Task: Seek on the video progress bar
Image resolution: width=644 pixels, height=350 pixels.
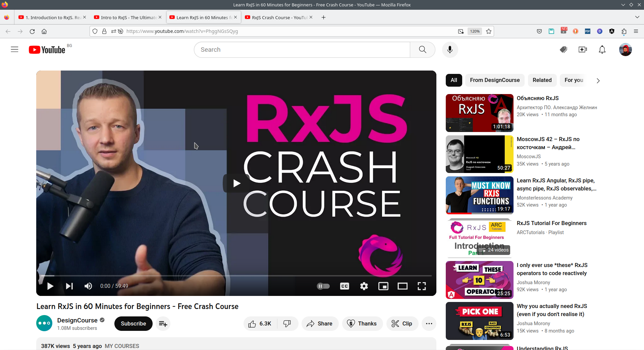Action: [236, 276]
